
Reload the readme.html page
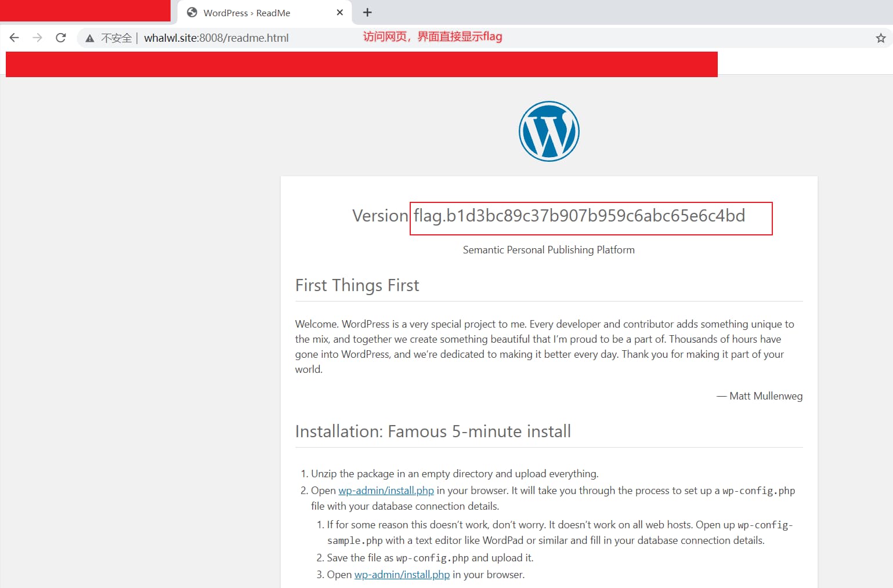(x=61, y=38)
